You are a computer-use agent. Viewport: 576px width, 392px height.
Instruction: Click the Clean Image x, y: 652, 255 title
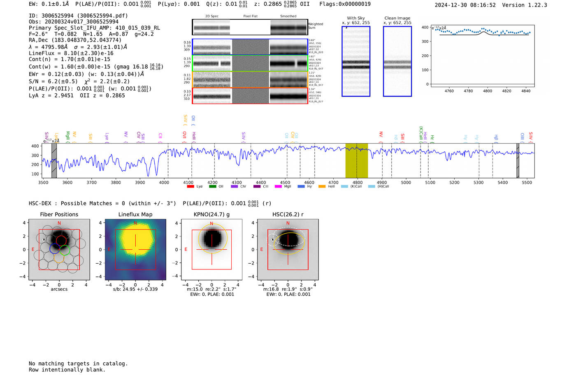click(397, 21)
